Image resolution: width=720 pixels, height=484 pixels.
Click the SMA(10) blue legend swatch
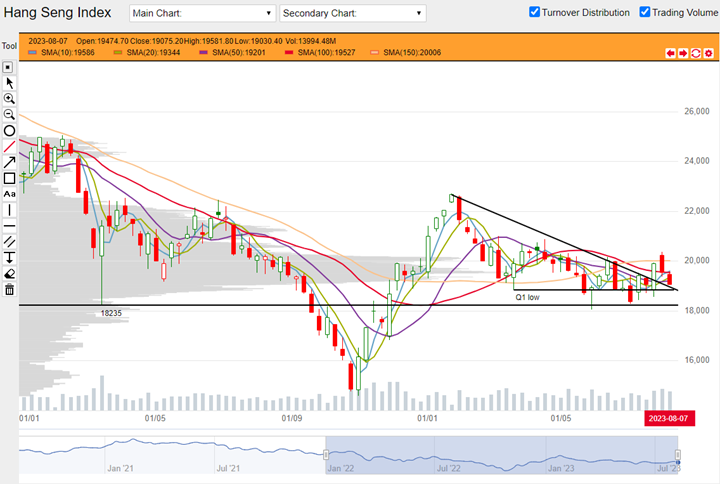coord(32,52)
